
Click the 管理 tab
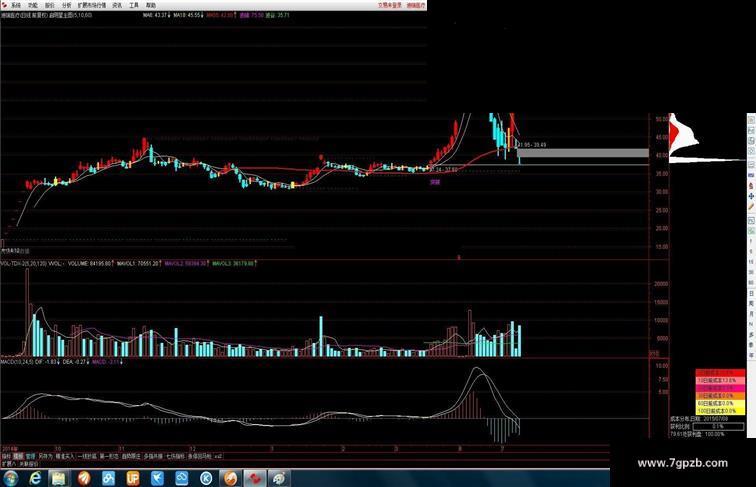tap(30, 456)
